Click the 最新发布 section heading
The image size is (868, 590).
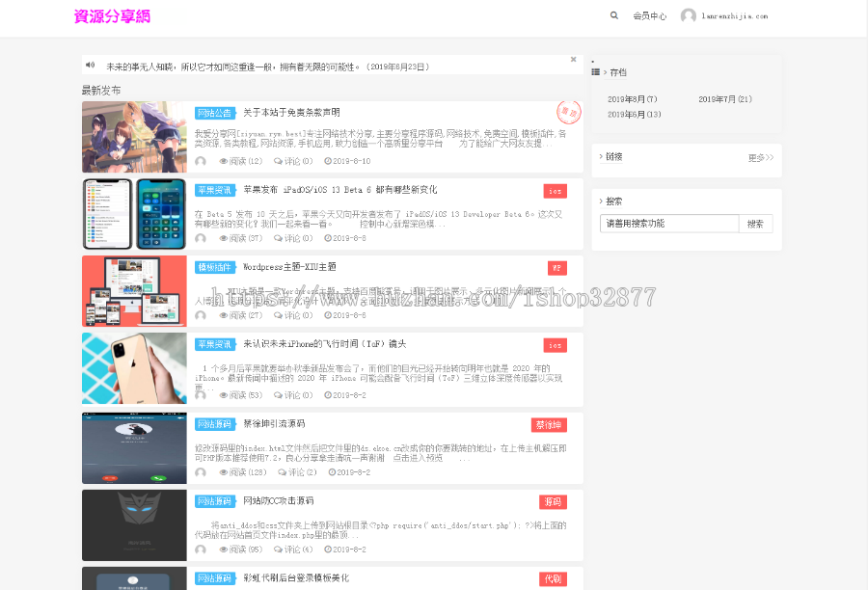(x=101, y=91)
